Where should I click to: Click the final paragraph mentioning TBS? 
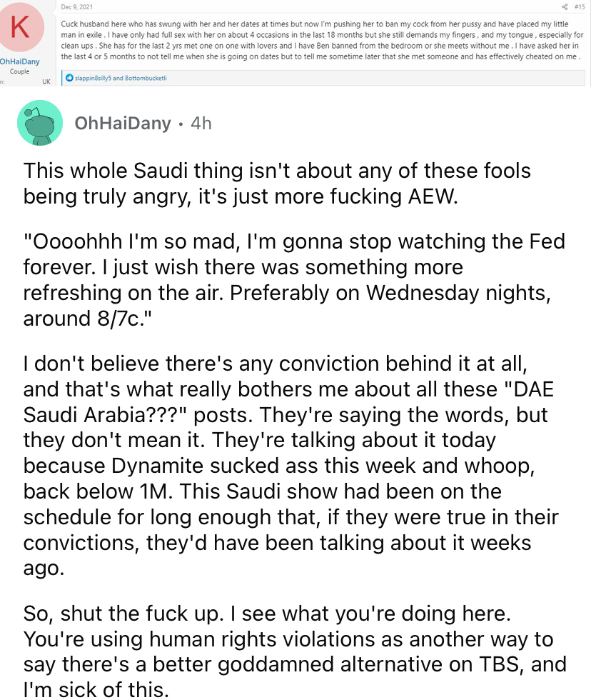click(294, 651)
